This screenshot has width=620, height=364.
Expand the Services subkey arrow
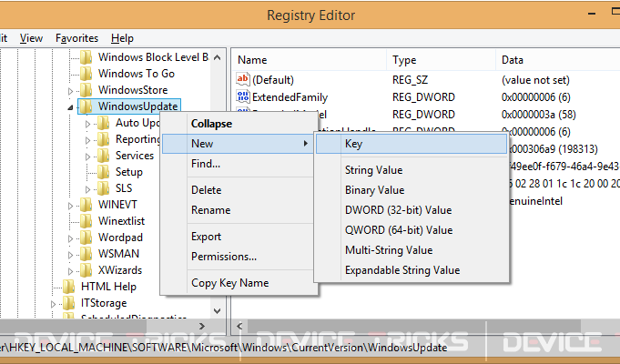tap(87, 157)
